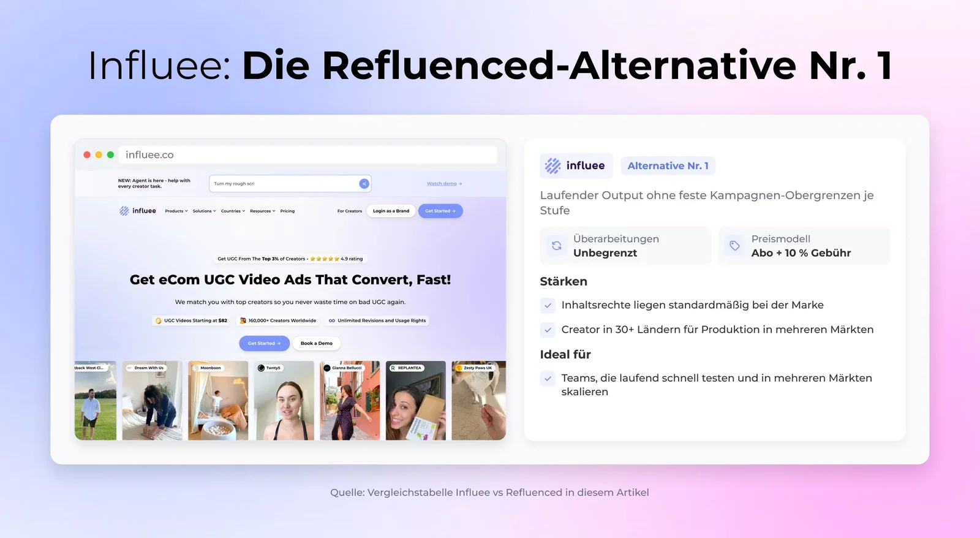Image resolution: width=980 pixels, height=538 pixels.
Task: Click the 'UGC Videos Starting at $82' badge
Action: click(191, 320)
